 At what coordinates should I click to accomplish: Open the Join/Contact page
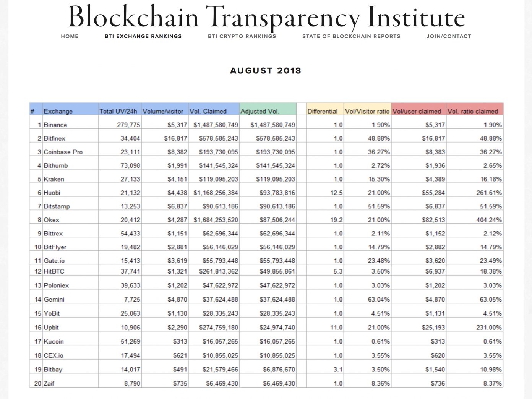(x=449, y=36)
